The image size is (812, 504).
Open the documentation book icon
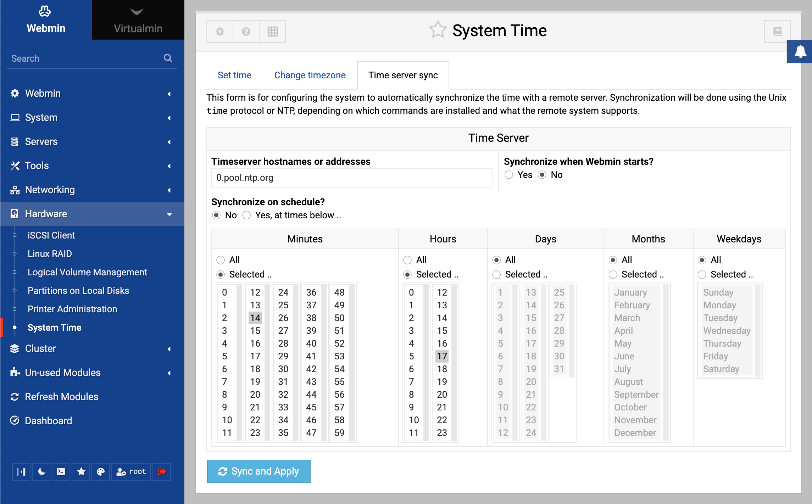(x=777, y=32)
